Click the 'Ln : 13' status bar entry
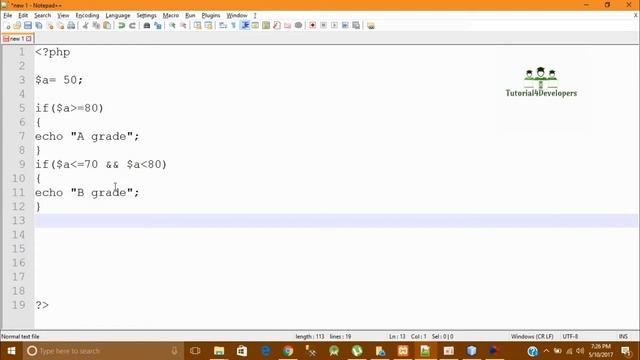 (x=397, y=337)
